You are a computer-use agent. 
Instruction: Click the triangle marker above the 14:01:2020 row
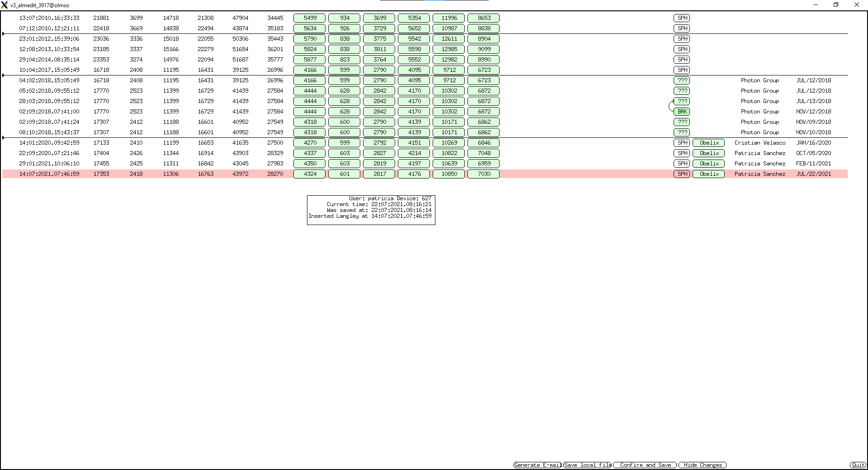point(4,138)
